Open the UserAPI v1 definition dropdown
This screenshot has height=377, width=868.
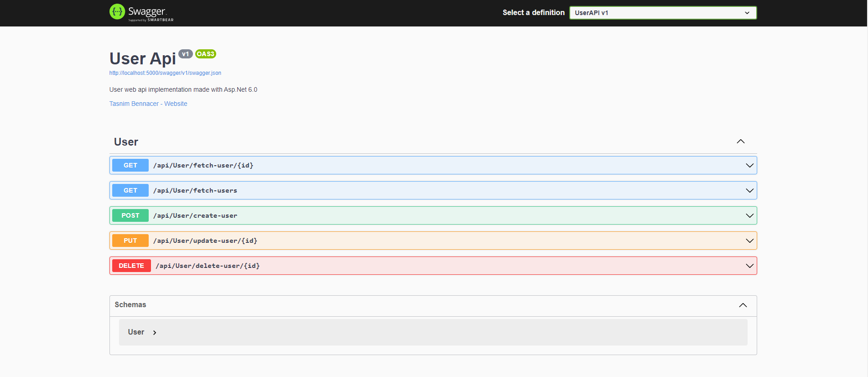click(663, 13)
